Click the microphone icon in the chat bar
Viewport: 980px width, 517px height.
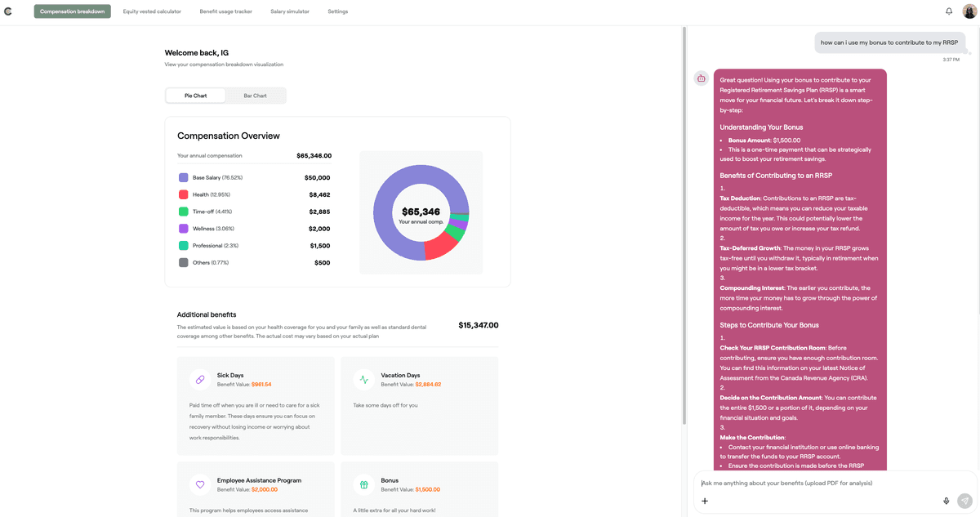tap(947, 499)
